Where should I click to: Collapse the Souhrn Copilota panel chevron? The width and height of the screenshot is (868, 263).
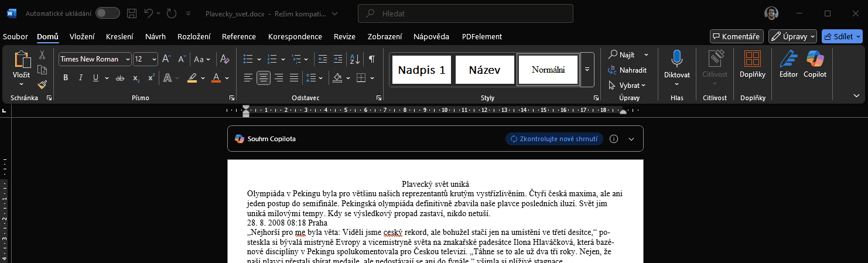[x=631, y=139]
